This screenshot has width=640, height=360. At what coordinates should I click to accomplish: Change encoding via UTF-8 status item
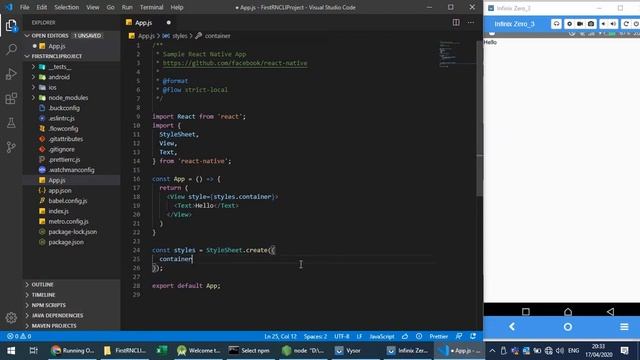[x=342, y=336]
